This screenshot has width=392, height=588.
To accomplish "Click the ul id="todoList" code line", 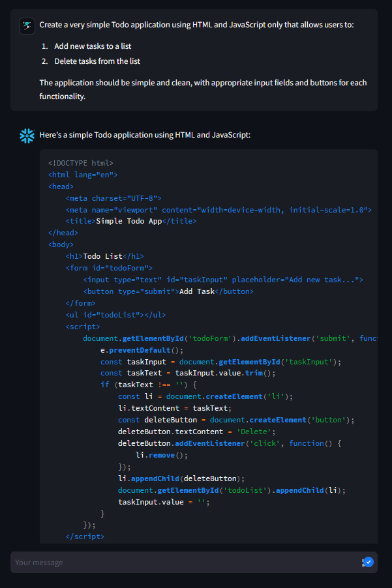I will [115, 315].
